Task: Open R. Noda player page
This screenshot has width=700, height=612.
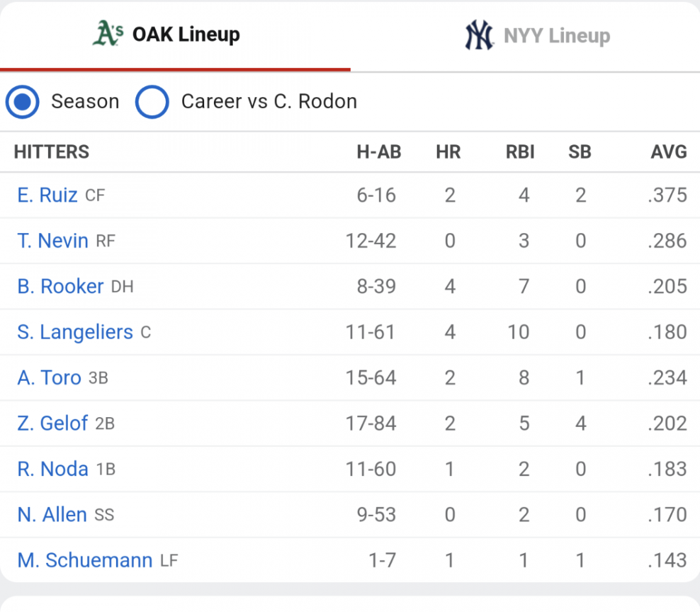Action: click(x=52, y=470)
